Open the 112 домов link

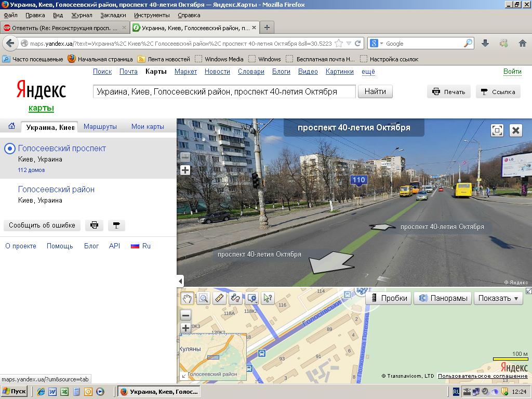tap(31, 170)
